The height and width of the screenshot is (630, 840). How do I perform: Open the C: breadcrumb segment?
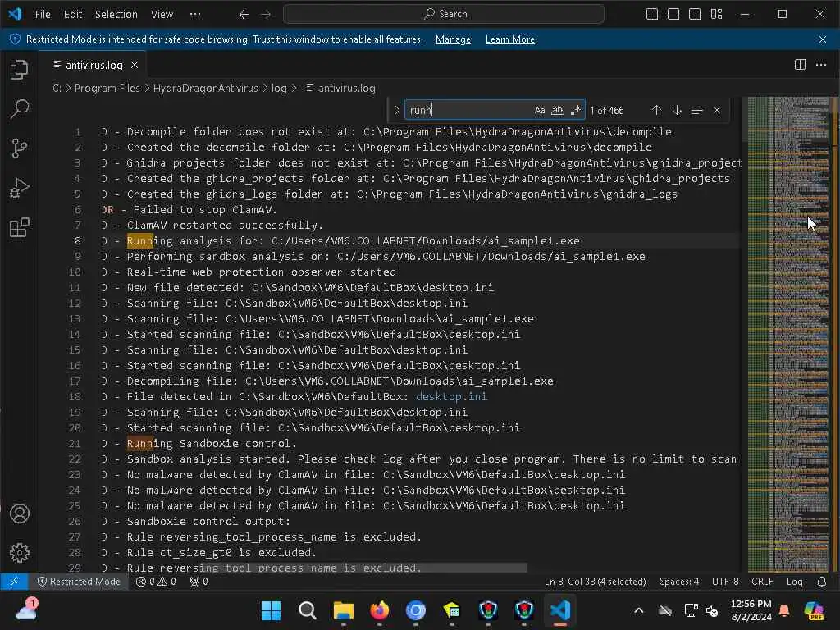pos(57,89)
